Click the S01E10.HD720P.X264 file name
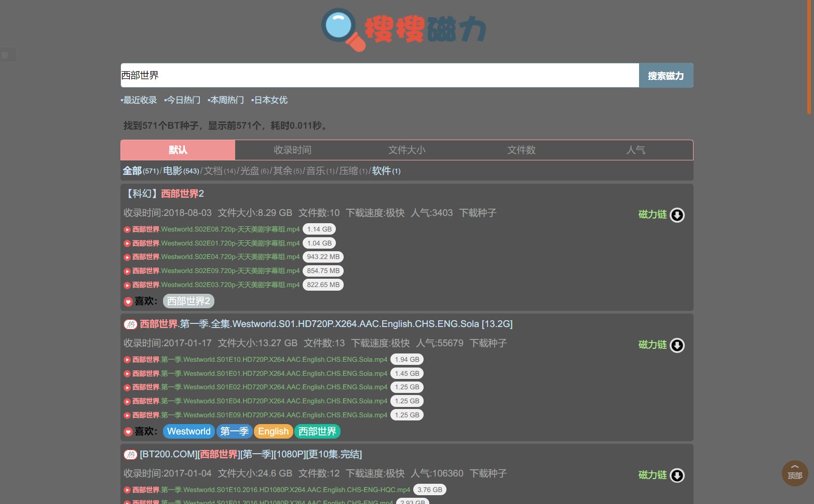This screenshot has width=814, height=504. (x=260, y=360)
